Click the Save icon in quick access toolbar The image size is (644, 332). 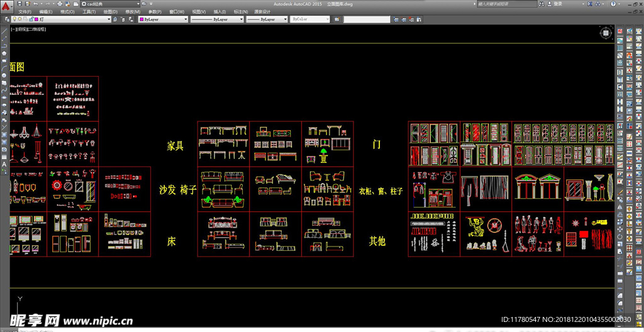(19, 4)
